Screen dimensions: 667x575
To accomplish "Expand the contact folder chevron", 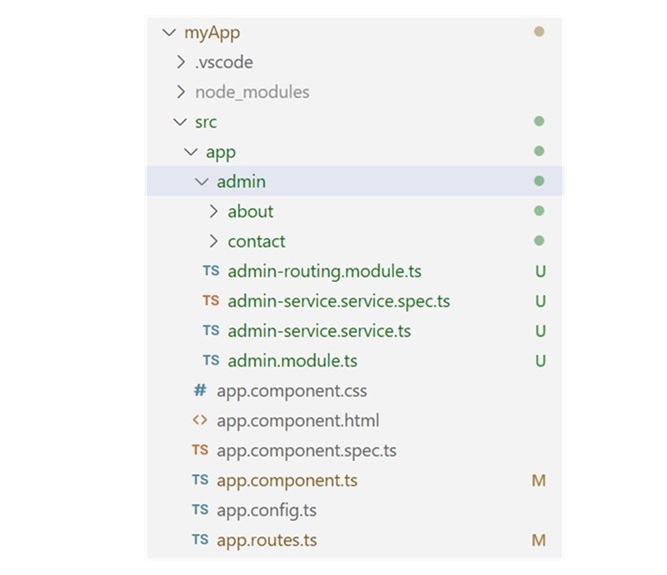I will (213, 241).
